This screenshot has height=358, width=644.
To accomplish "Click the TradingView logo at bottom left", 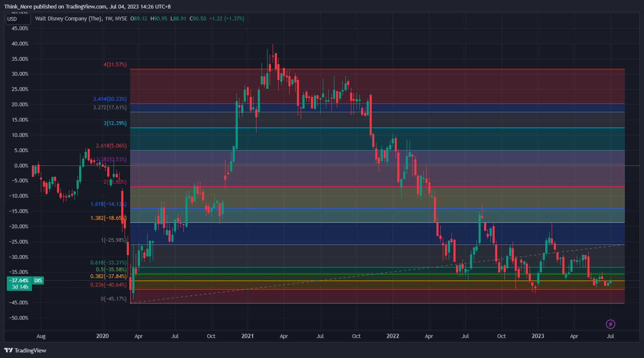I will [25, 350].
